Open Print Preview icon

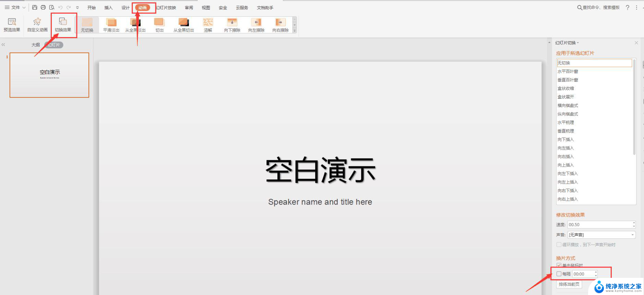[x=52, y=7]
